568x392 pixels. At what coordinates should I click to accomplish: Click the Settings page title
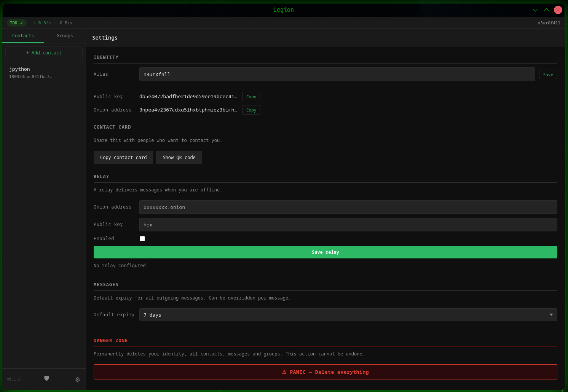pos(105,38)
